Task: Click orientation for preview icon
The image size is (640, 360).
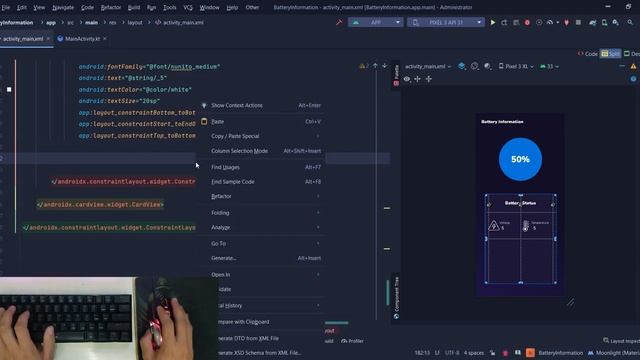Action: (x=474, y=66)
